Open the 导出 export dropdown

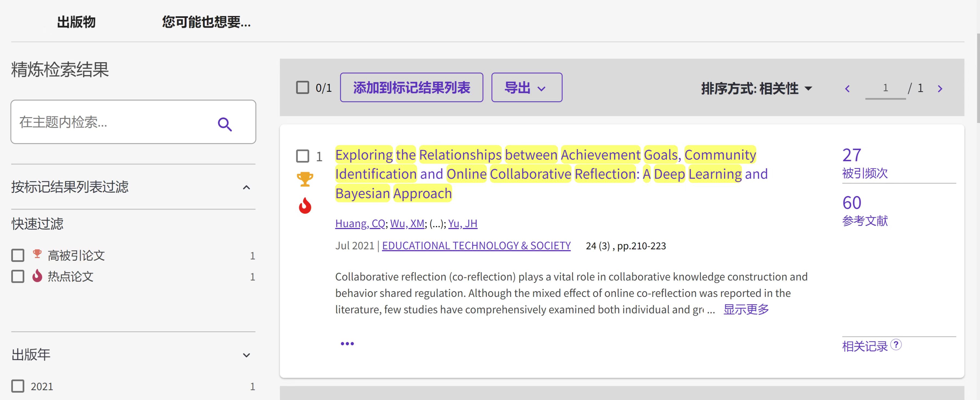(x=527, y=88)
